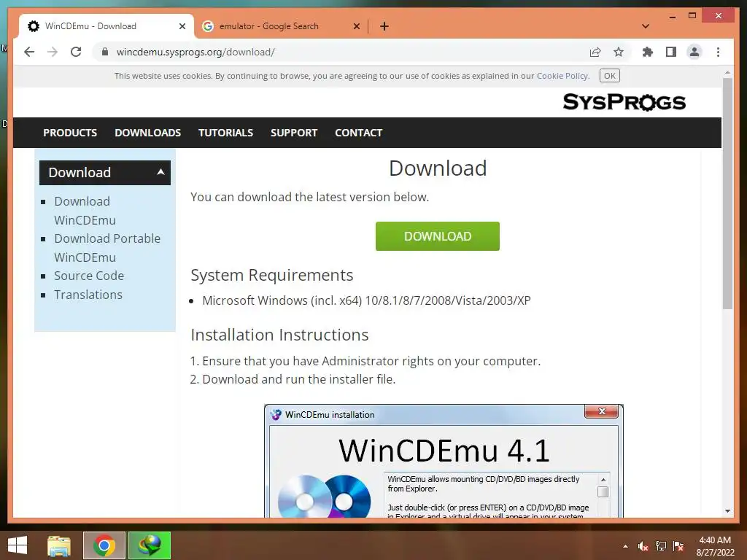This screenshot has height=560, width=747.
Task: Open Download Portable WinCDEmu link
Action: point(107,248)
